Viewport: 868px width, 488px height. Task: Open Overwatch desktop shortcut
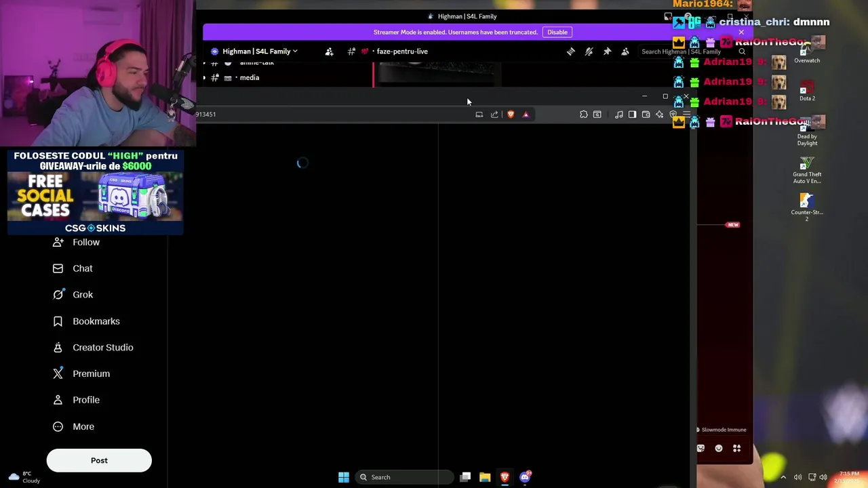click(x=807, y=52)
